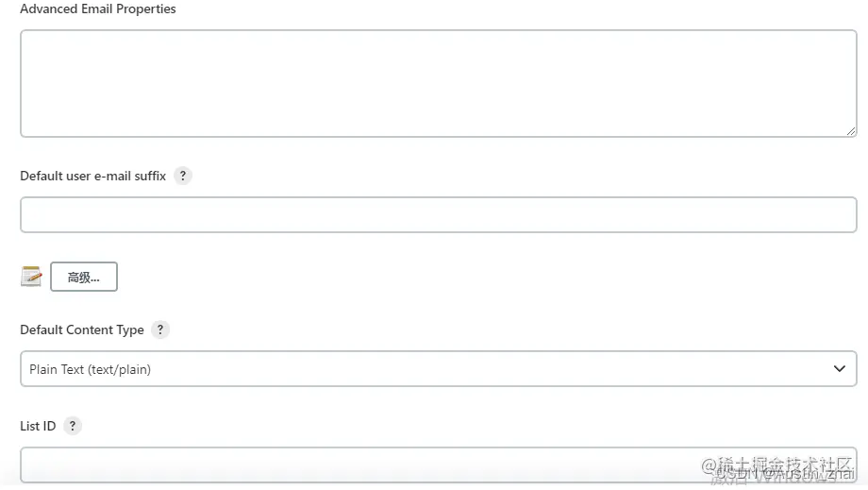The width and height of the screenshot is (868, 490).
Task: Open help for Default user e-mail suffix
Action: pos(183,176)
